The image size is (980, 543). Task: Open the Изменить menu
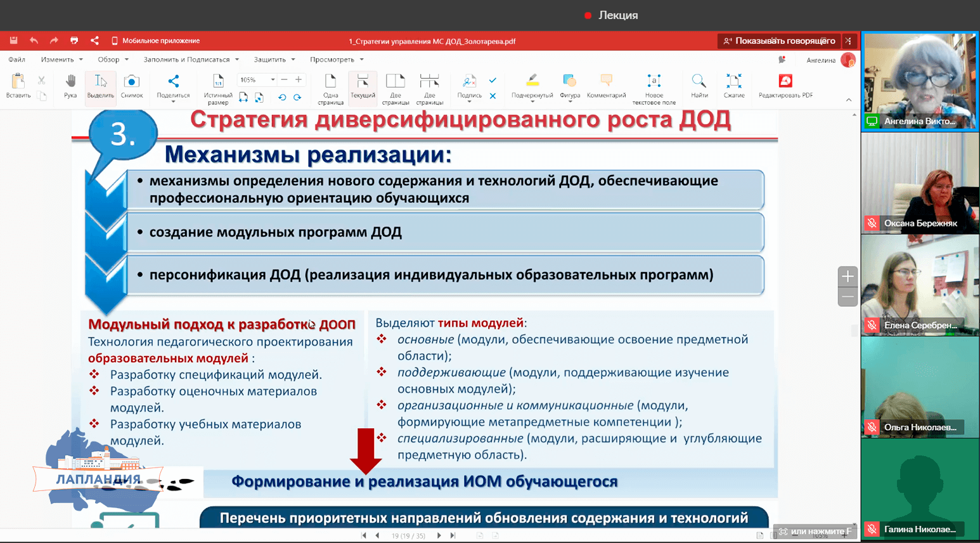pyautogui.click(x=61, y=60)
